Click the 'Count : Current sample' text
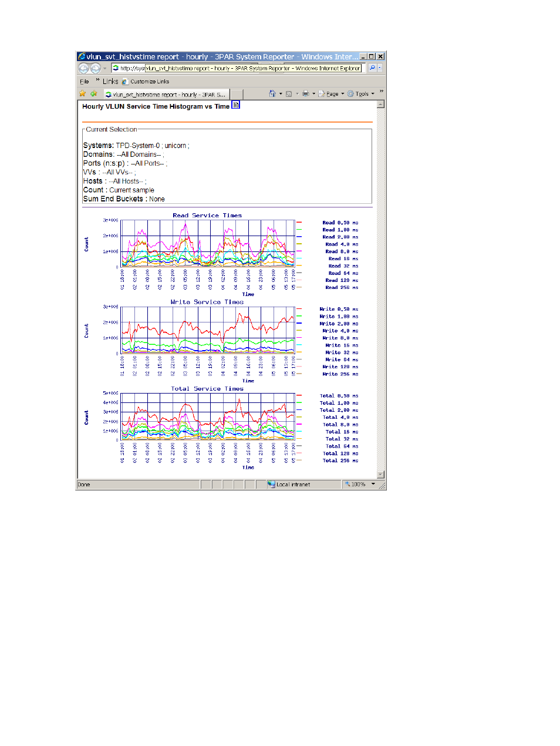The image size is (560, 746). (x=119, y=190)
